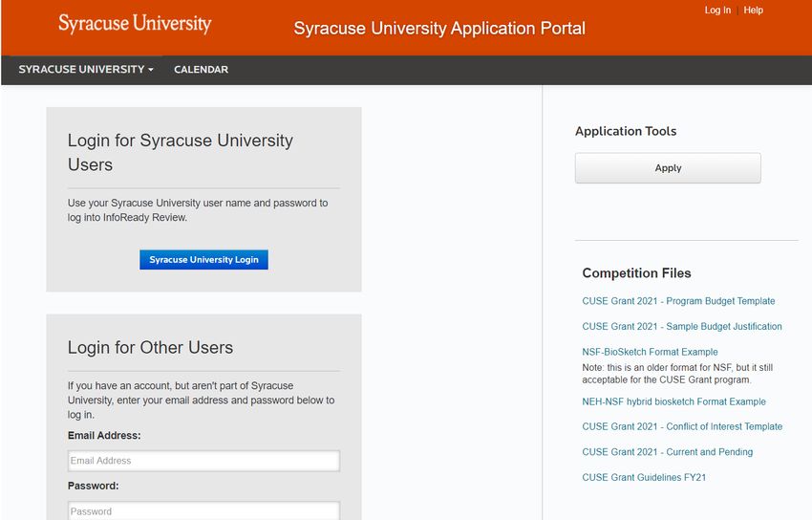Open the CALENDAR menu item
This screenshot has height=520, width=812.
pyautogui.click(x=201, y=70)
